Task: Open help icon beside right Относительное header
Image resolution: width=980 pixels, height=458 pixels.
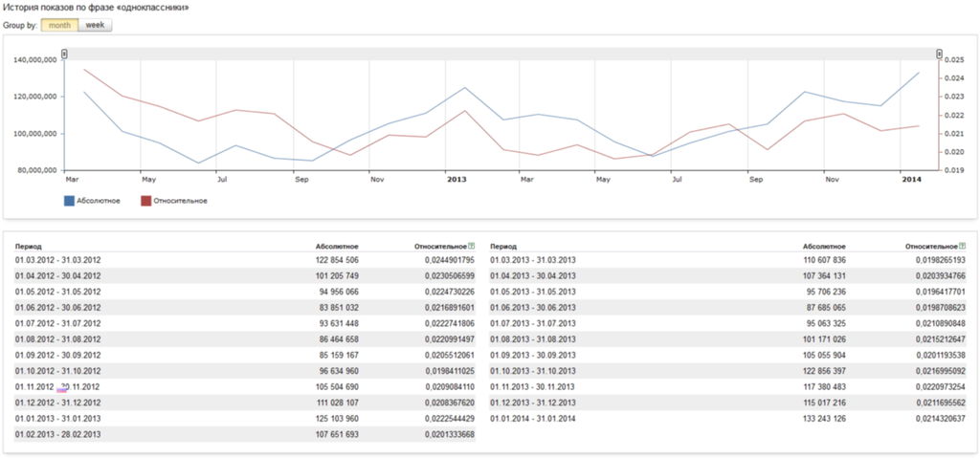Action: pyautogui.click(x=963, y=246)
